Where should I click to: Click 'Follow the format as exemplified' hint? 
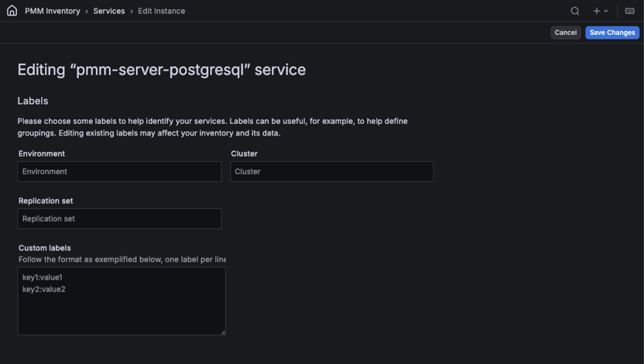(x=122, y=259)
